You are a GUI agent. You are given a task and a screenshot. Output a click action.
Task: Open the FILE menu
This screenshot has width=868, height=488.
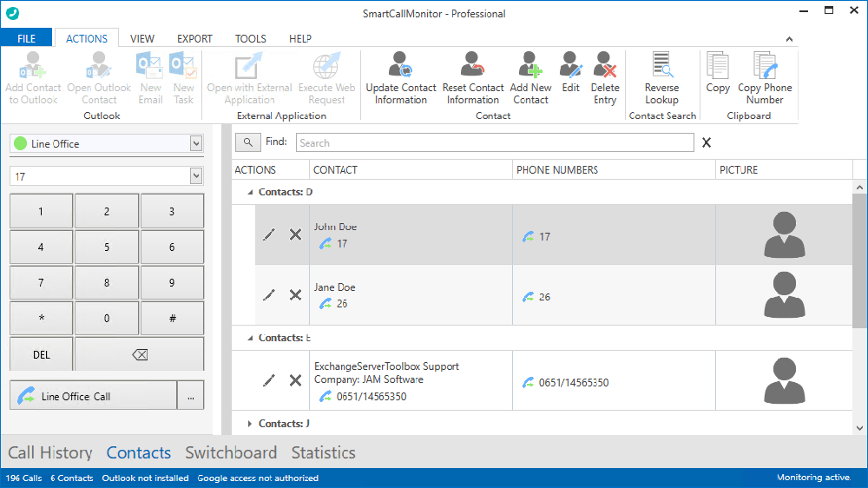coord(27,38)
